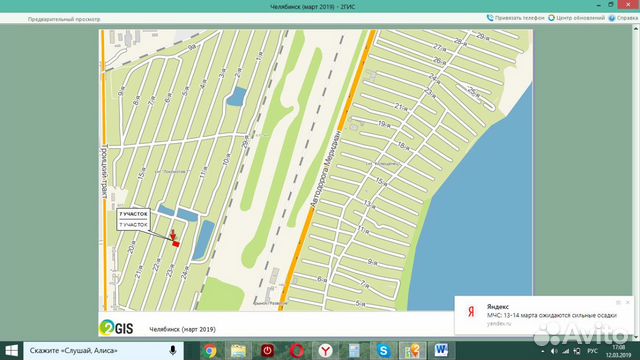Image resolution: width=640 pixels, height=360 pixels.
Task: Open Microsoft Word from the taskbar
Action: [441, 351]
